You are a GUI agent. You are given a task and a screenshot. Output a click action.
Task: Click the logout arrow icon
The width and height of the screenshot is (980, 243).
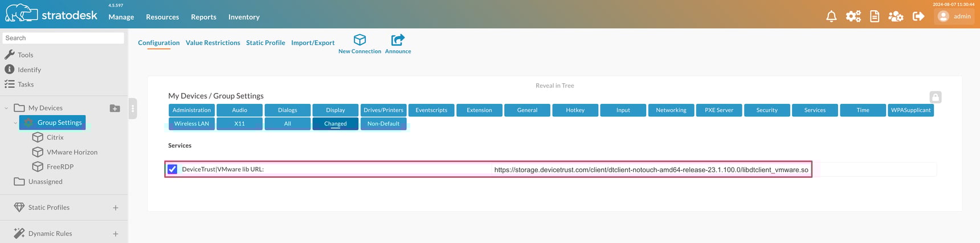point(918,17)
